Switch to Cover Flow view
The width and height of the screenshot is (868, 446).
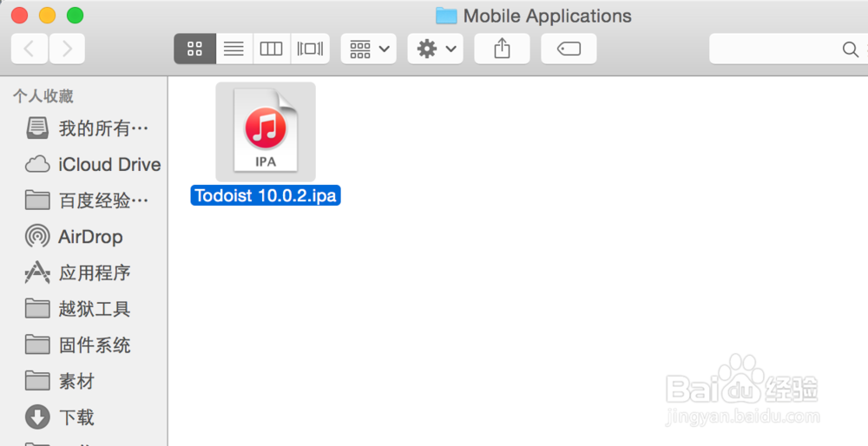coord(310,49)
